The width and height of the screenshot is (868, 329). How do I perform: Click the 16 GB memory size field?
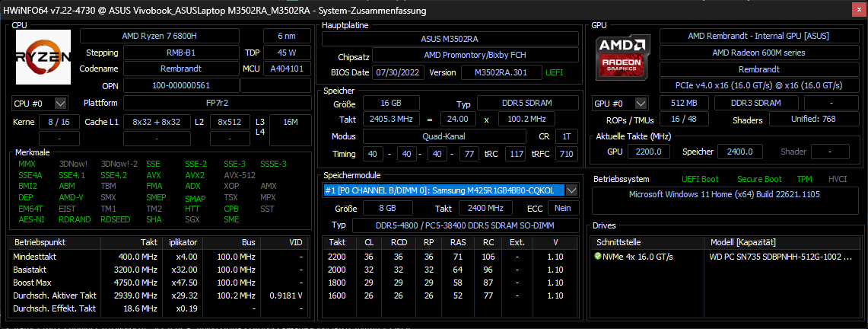pos(391,104)
